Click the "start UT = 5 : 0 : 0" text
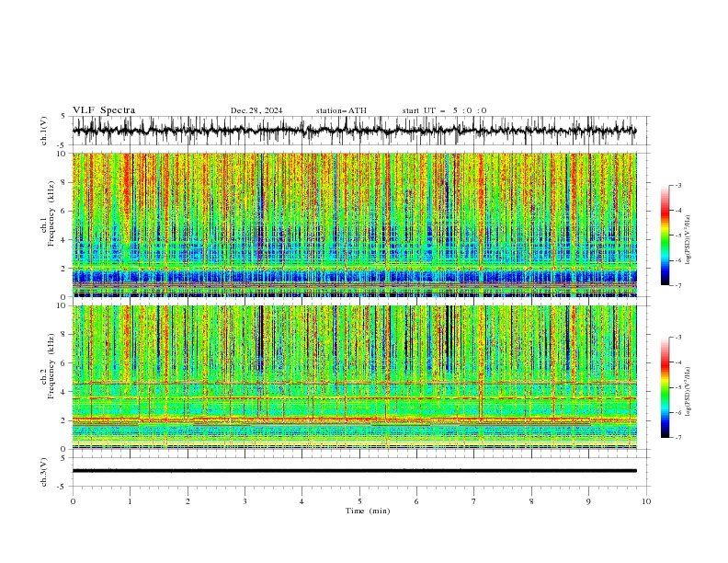The width and height of the screenshot is (728, 563). click(x=444, y=110)
